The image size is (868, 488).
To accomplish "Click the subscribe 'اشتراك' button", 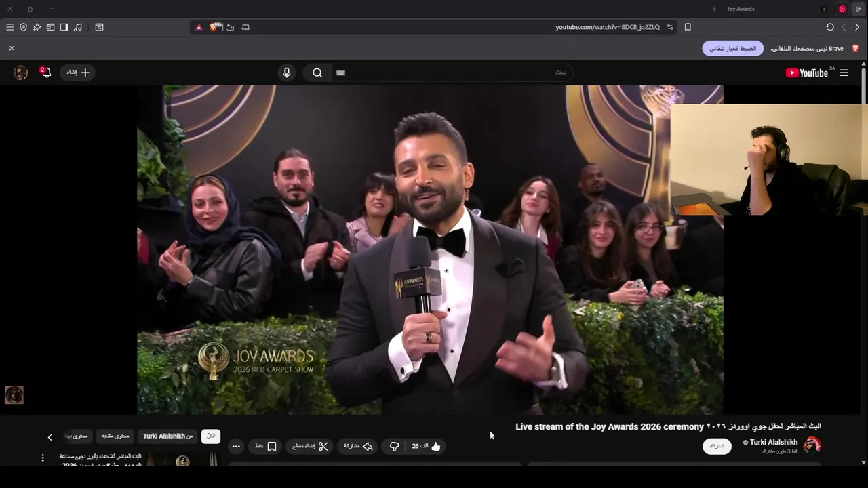I will pos(717,446).
